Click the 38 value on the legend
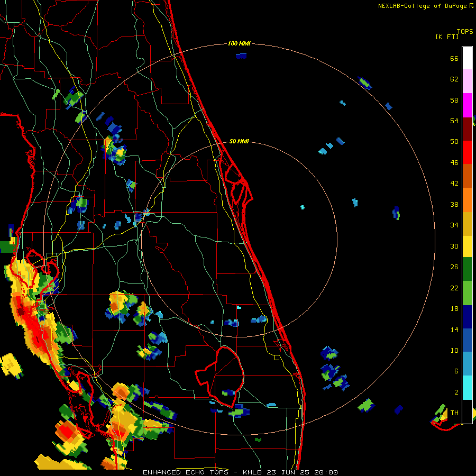The height and width of the screenshot is (476, 476). click(454, 204)
